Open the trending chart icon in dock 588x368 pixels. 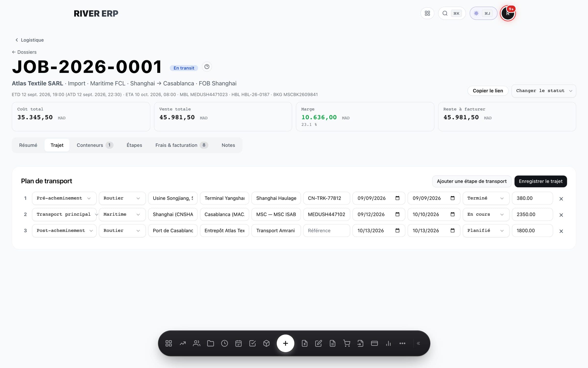point(183,343)
